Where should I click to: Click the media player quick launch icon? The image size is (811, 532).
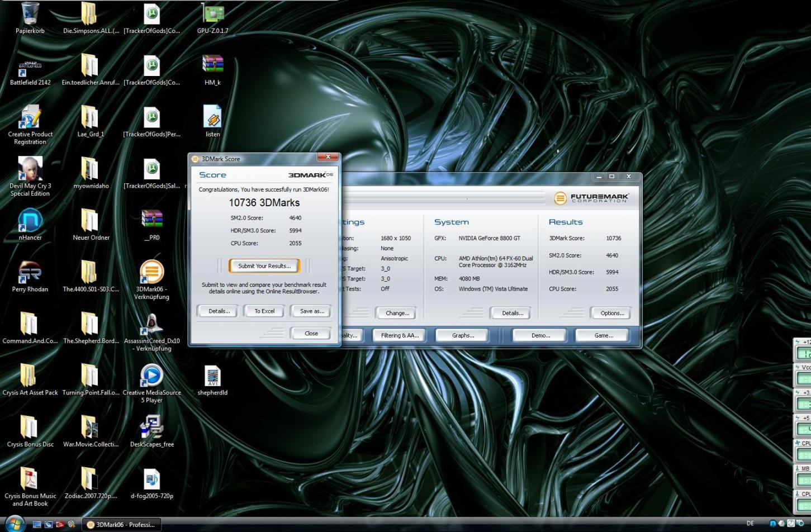(71, 525)
